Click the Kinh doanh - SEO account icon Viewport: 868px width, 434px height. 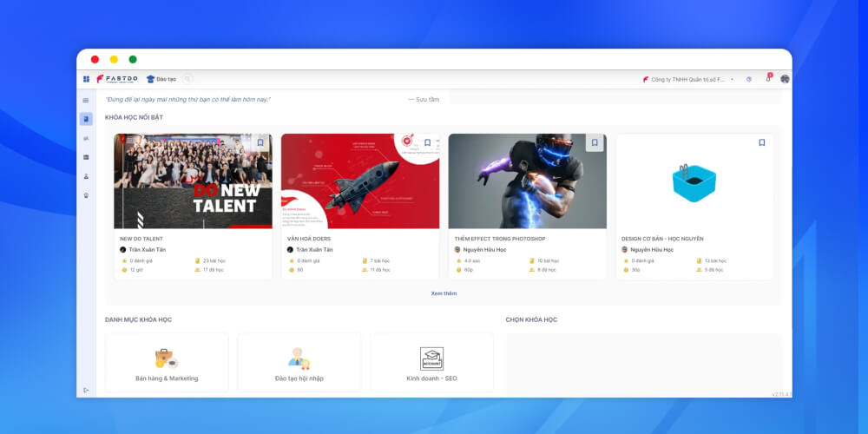click(x=431, y=358)
